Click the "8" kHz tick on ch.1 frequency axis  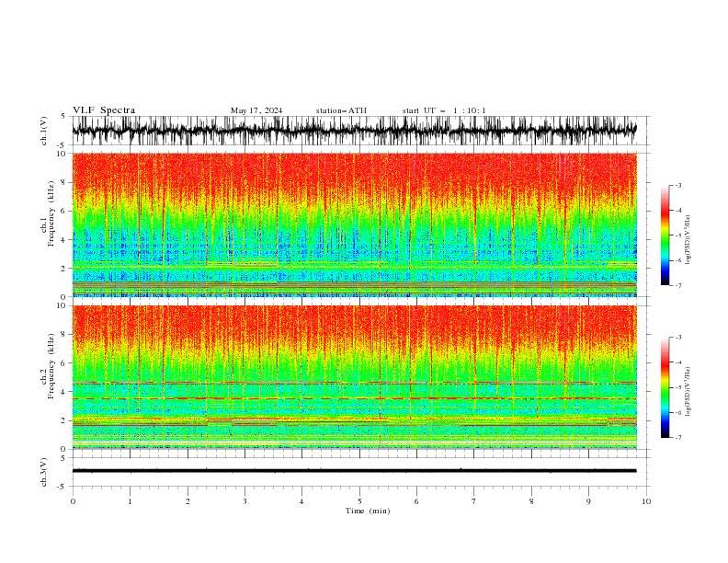[x=63, y=182]
